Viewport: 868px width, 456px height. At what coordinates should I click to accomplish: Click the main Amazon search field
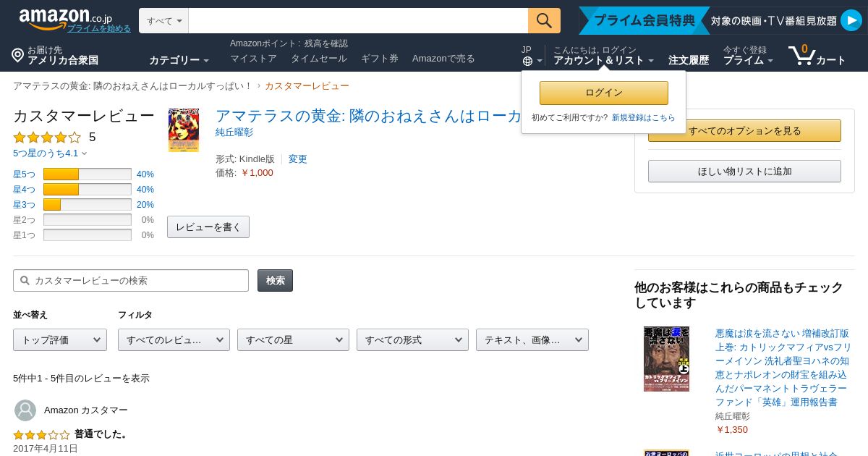click(358, 20)
